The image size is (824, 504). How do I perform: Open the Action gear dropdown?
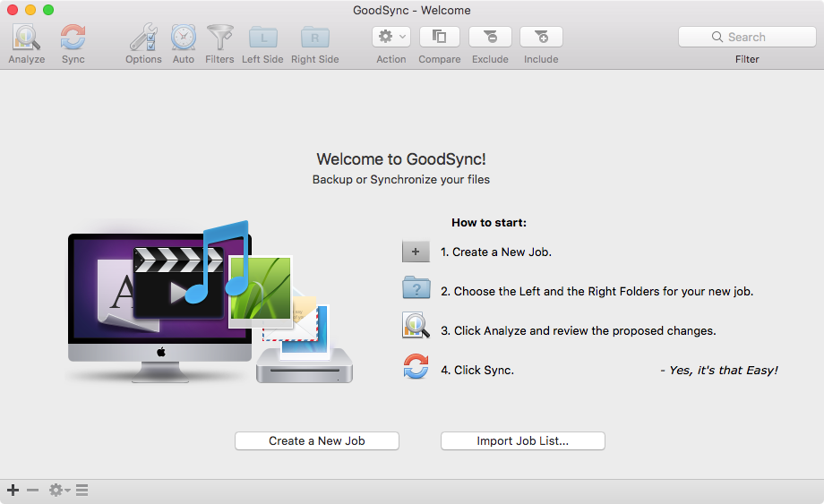point(391,37)
